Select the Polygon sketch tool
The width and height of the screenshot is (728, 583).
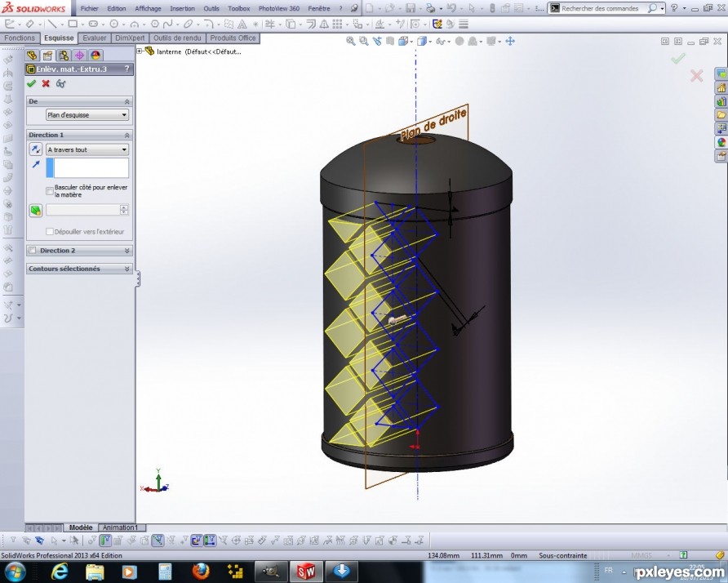pos(154,24)
